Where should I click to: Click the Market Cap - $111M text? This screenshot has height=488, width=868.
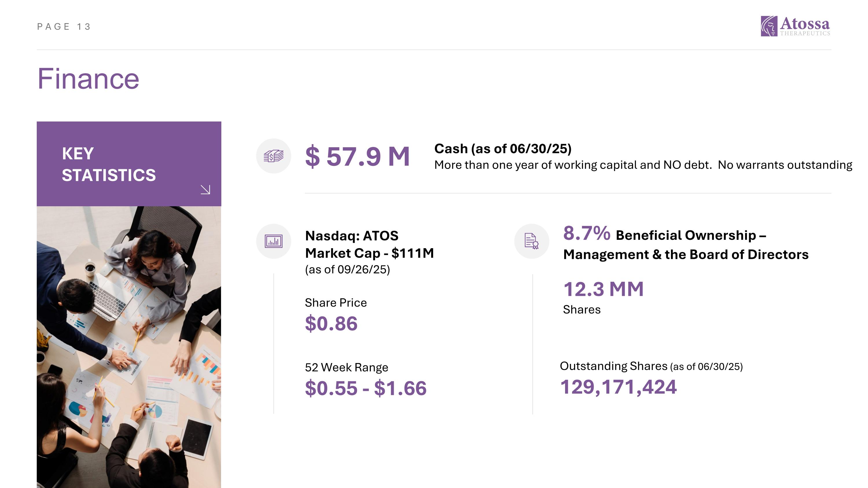[369, 253]
